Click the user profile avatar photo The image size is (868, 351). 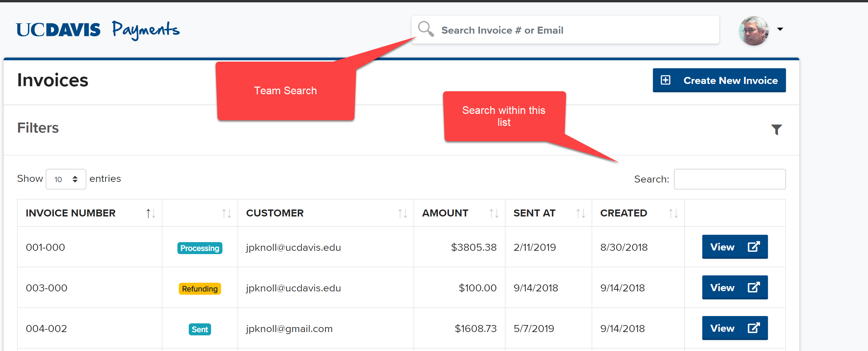754,31
